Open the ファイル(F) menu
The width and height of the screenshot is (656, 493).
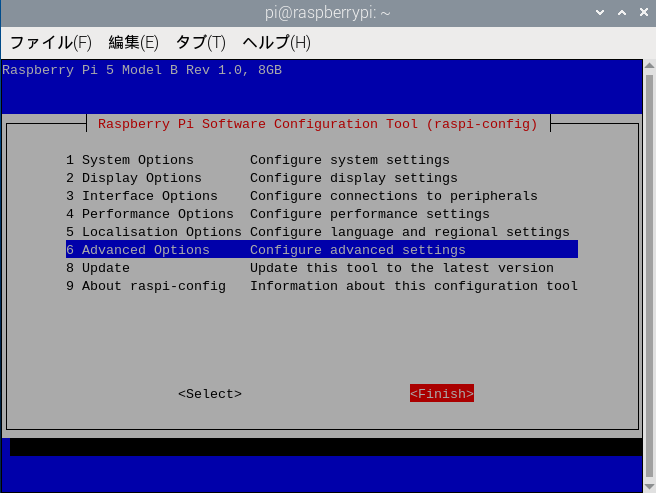(51, 43)
